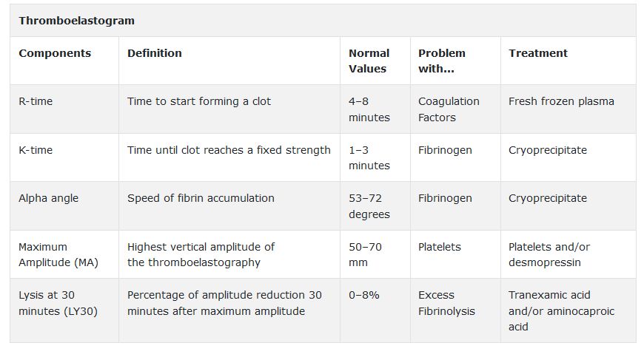
Task: Click the Coagulation Factors cell
Action: pos(449,109)
